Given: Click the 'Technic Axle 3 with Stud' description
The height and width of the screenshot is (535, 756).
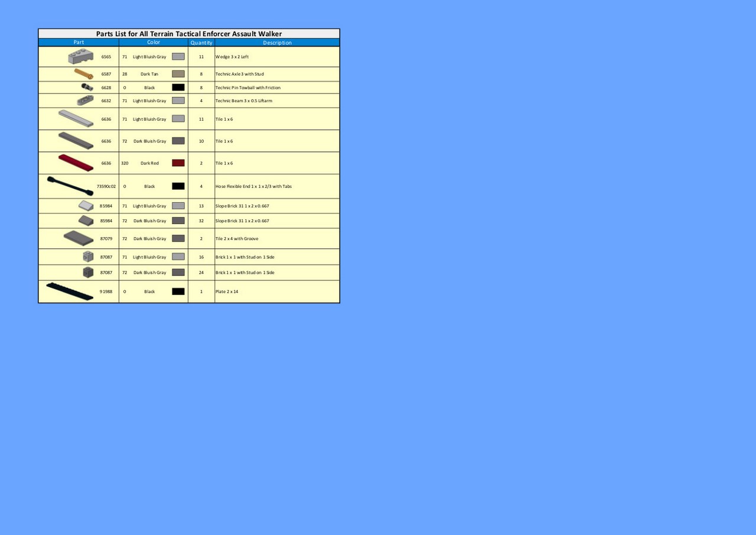Looking at the screenshot, I should tap(240, 74).
